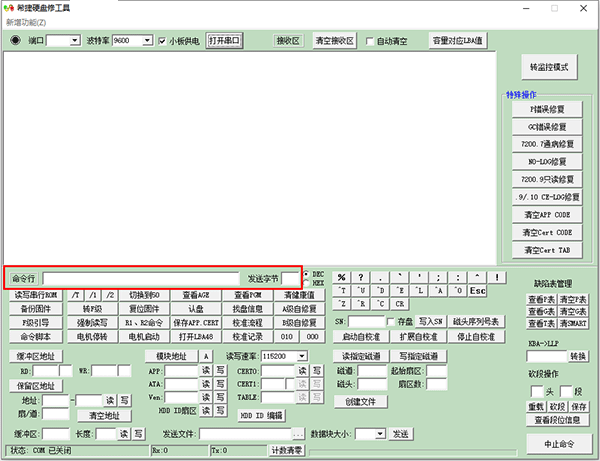Click the ... browse button for 发送文件
The width and height of the screenshot is (600, 461).
point(297,434)
